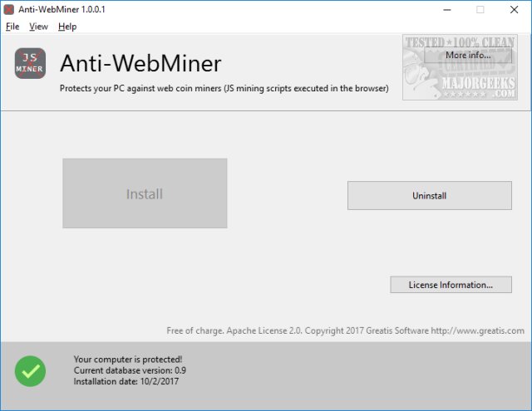532x411 pixels.
Task: Open the View menu
Action: pos(38,27)
